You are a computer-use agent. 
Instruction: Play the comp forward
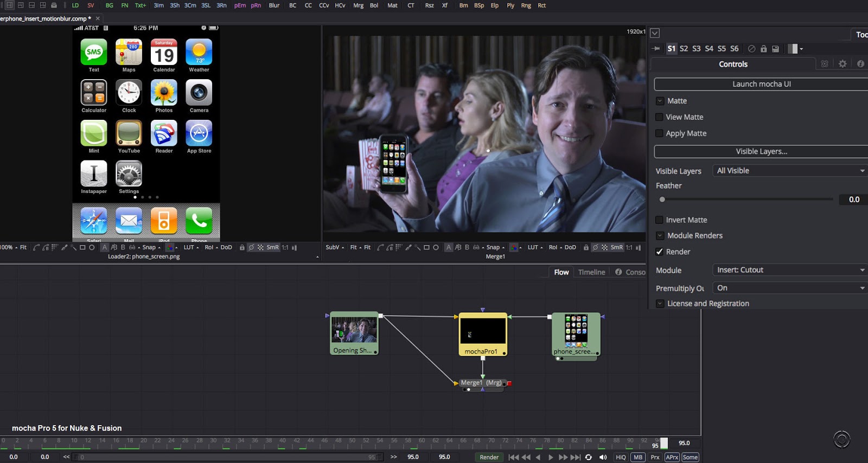point(551,457)
